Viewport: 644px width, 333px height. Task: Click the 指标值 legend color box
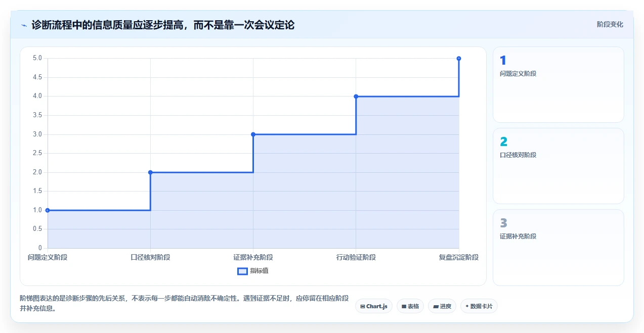click(242, 271)
